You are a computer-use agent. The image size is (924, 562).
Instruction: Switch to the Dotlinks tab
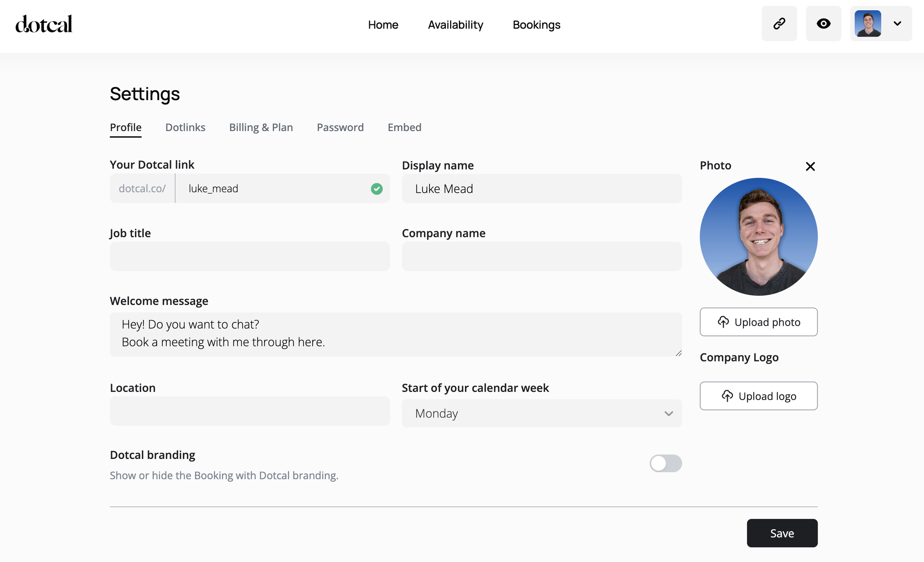click(185, 127)
